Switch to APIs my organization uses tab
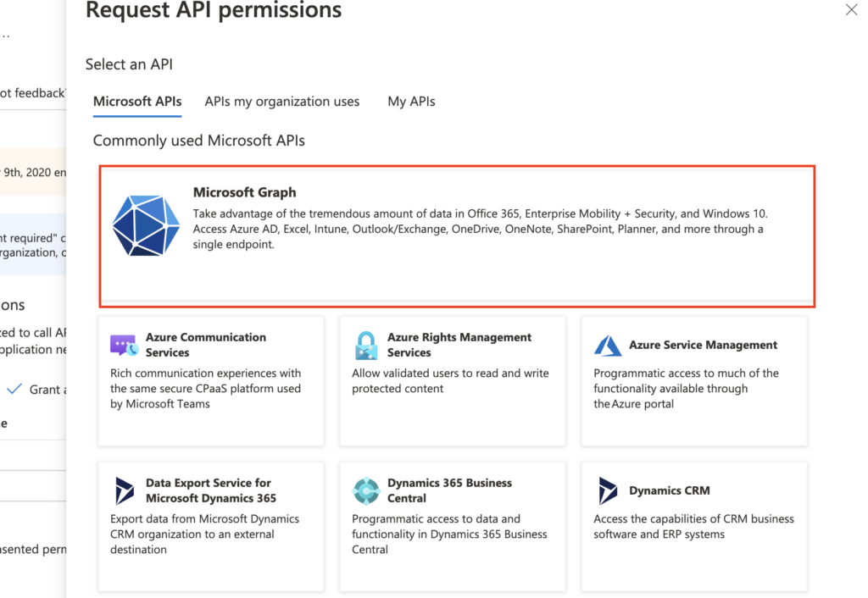Viewport: 868px width, 598px height. [x=281, y=102]
